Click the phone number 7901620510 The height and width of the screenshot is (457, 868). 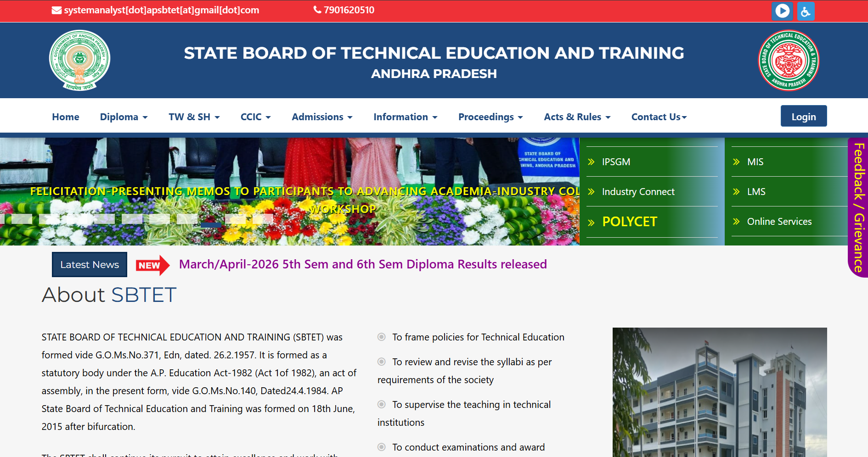click(349, 10)
